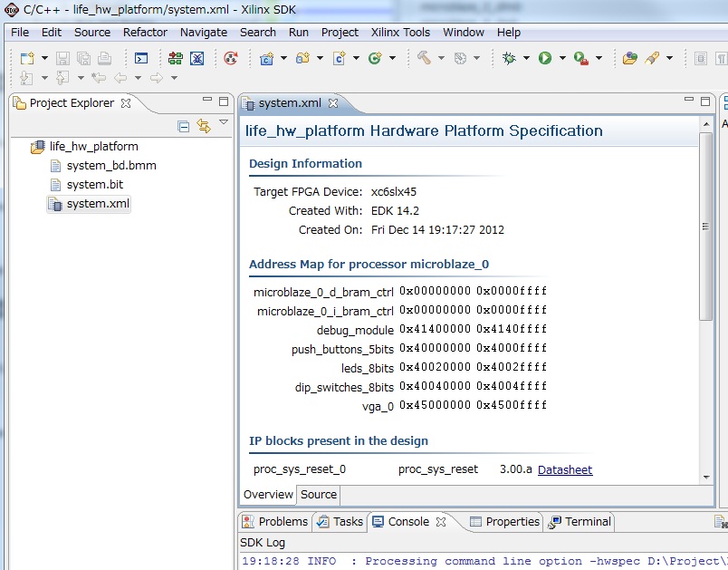Click the New wizard toolbar icon
This screenshot has height=570, width=728.
click(27, 58)
